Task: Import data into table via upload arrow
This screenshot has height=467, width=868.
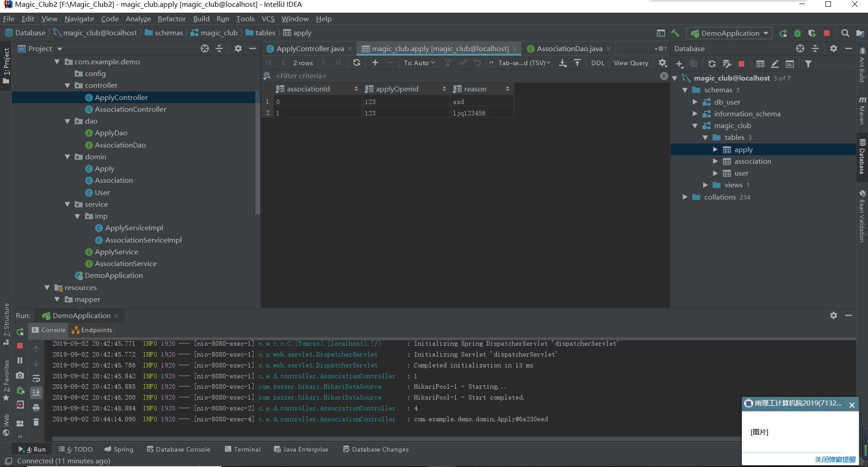Action: [577, 63]
